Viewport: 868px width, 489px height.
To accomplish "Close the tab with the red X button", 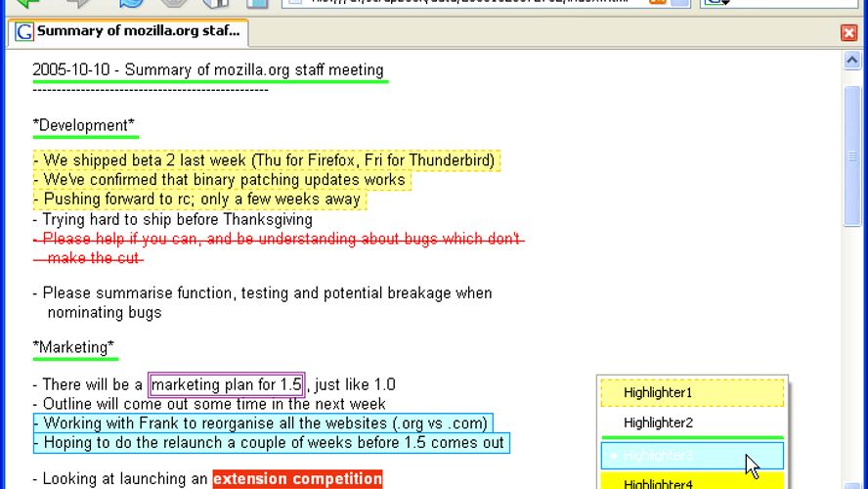I will [x=848, y=32].
